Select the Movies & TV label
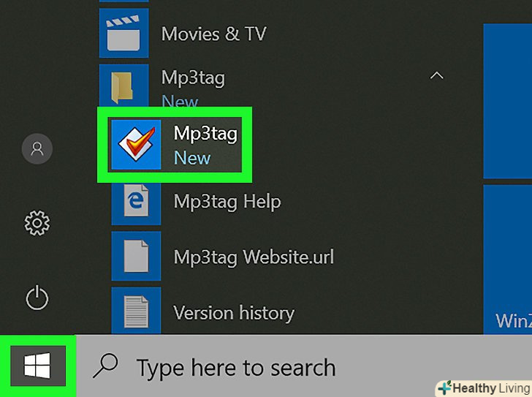The width and height of the screenshot is (532, 397). pos(213,34)
